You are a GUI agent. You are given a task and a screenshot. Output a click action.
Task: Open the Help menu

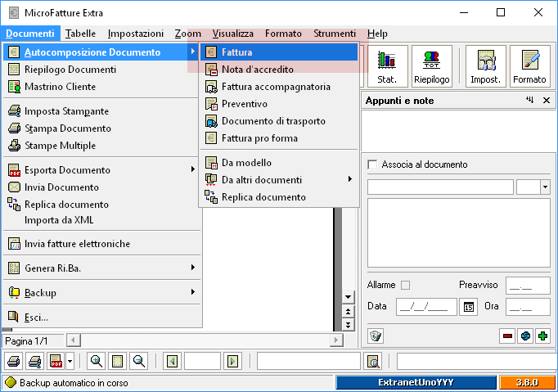[x=377, y=34]
